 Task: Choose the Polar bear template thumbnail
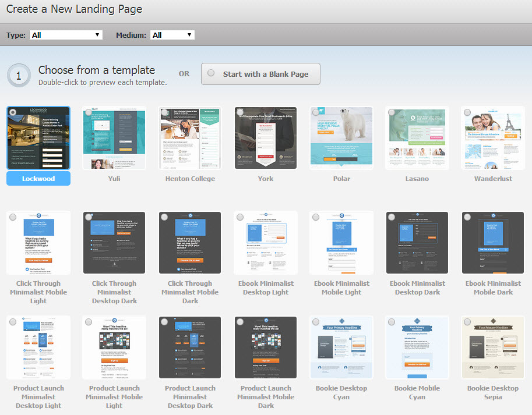[341, 138]
